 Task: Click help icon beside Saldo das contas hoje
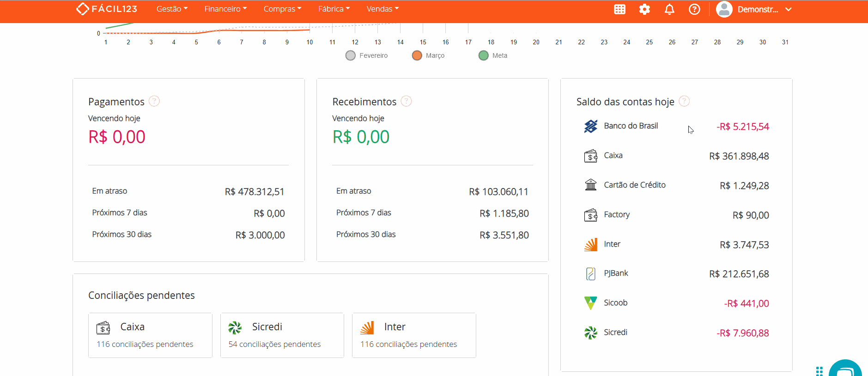click(x=684, y=101)
